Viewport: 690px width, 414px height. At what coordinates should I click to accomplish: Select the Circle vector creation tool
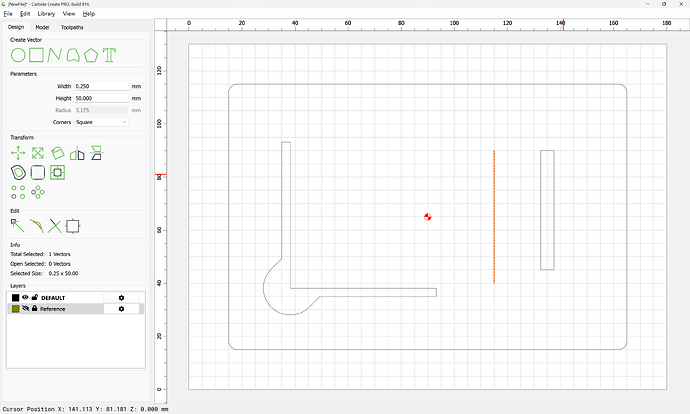[x=18, y=55]
